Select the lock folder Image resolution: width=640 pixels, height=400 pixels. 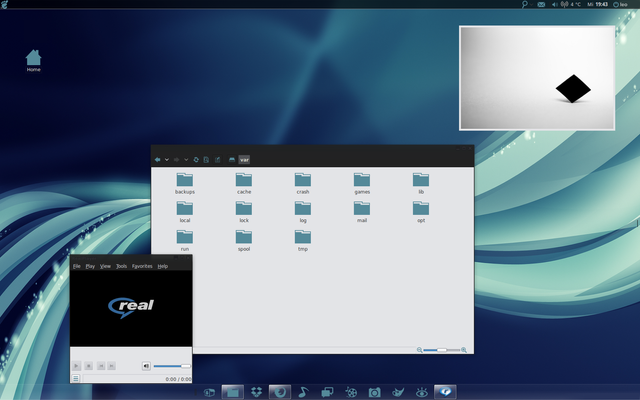click(x=244, y=212)
